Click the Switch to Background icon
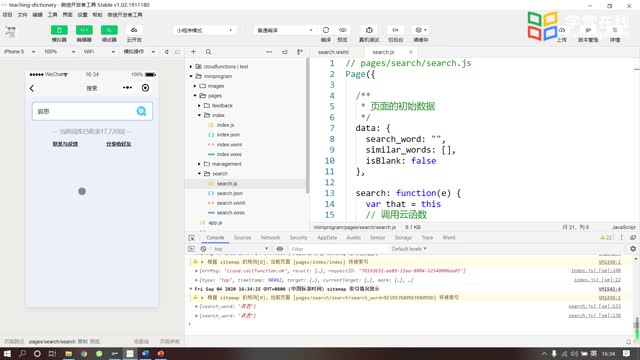Screen dimensions: 640x360 point(395,30)
